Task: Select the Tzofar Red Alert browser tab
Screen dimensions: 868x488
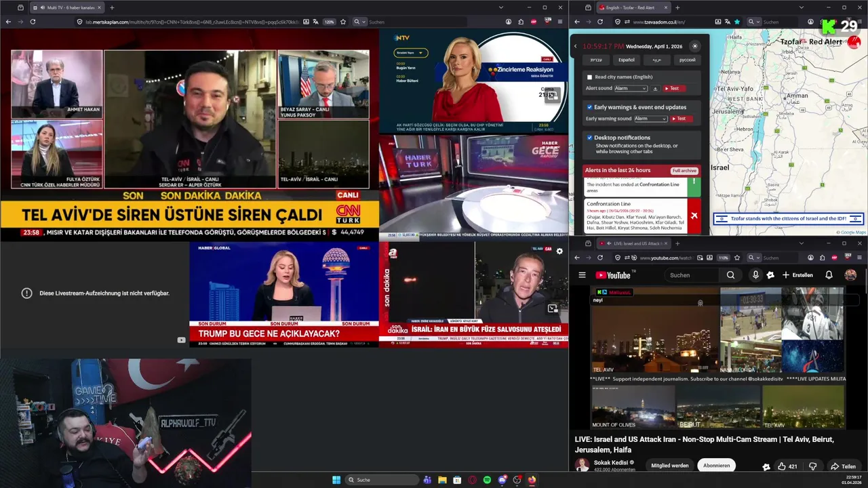Action: click(633, 7)
